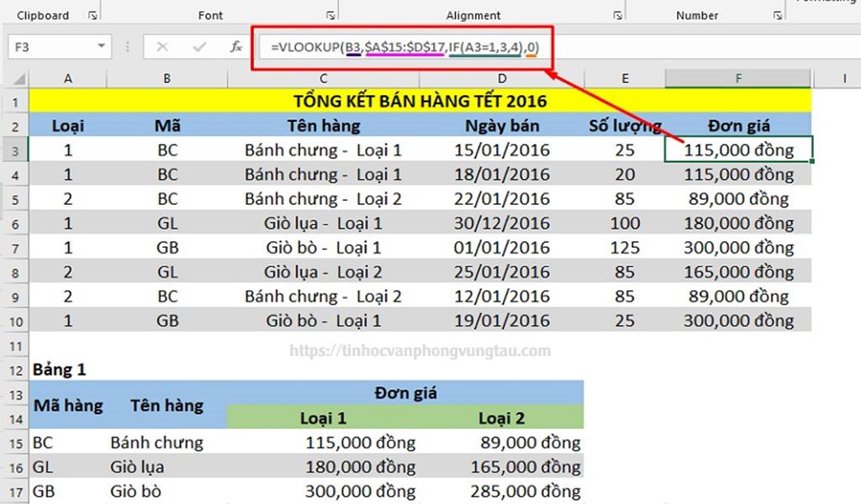Select row 11 header
This screenshot has width=861, height=504.
[x=15, y=346]
